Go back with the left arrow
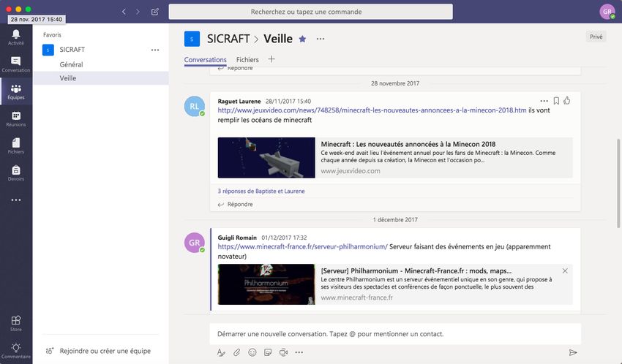 click(124, 12)
